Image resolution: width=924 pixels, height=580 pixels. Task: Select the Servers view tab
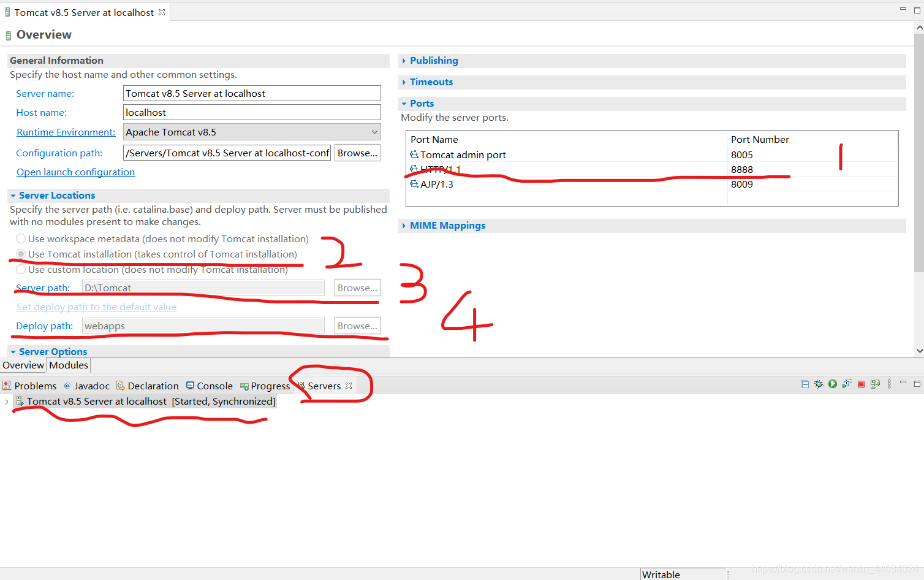tap(324, 386)
